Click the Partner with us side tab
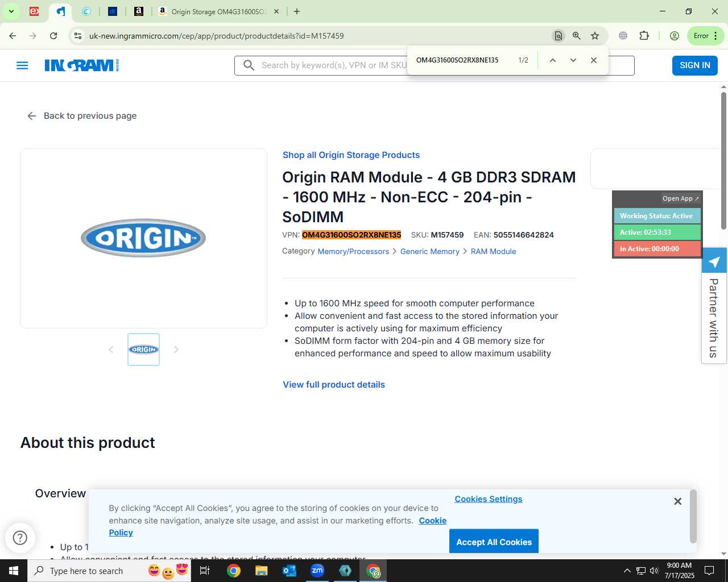728x582 pixels. coord(714,306)
